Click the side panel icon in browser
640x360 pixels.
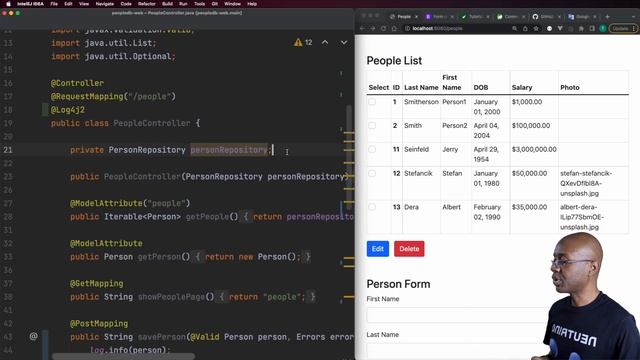click(592, 29)
